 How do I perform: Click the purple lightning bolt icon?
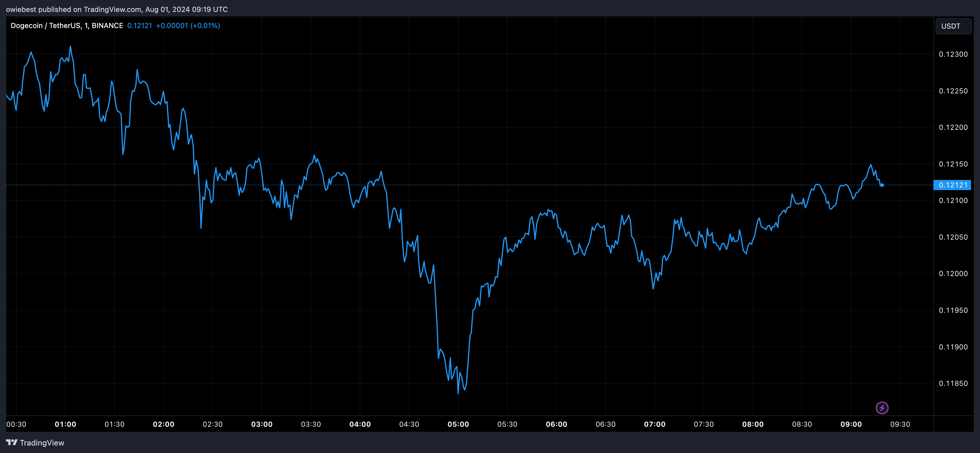[882, 408]
